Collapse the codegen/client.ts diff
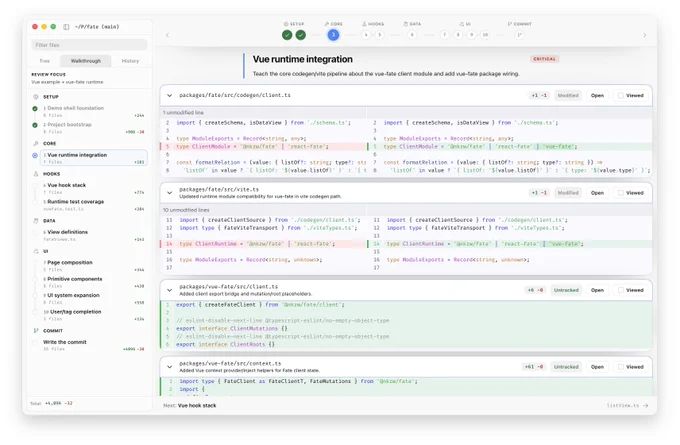This screenshot has height=445, width=680. click(x=170, y=95)
